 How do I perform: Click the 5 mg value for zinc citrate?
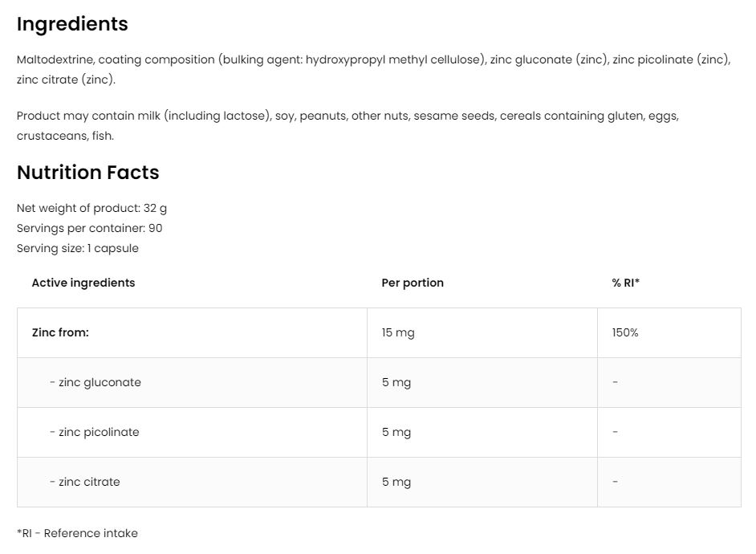point(396,482)
